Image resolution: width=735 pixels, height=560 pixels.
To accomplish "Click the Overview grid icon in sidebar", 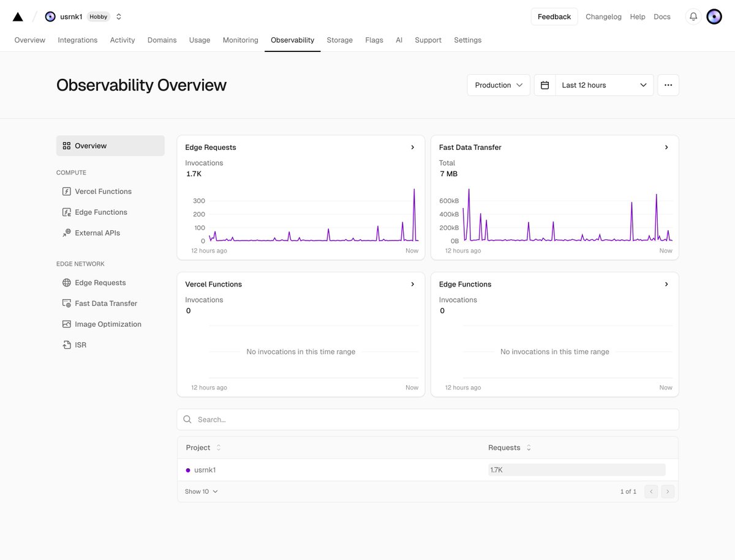I will (67, 146).
